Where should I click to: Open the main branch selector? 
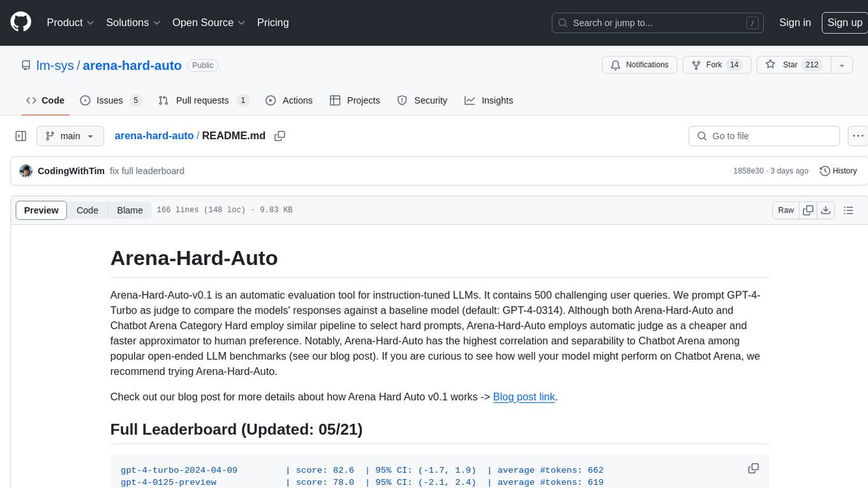point(70,136)
